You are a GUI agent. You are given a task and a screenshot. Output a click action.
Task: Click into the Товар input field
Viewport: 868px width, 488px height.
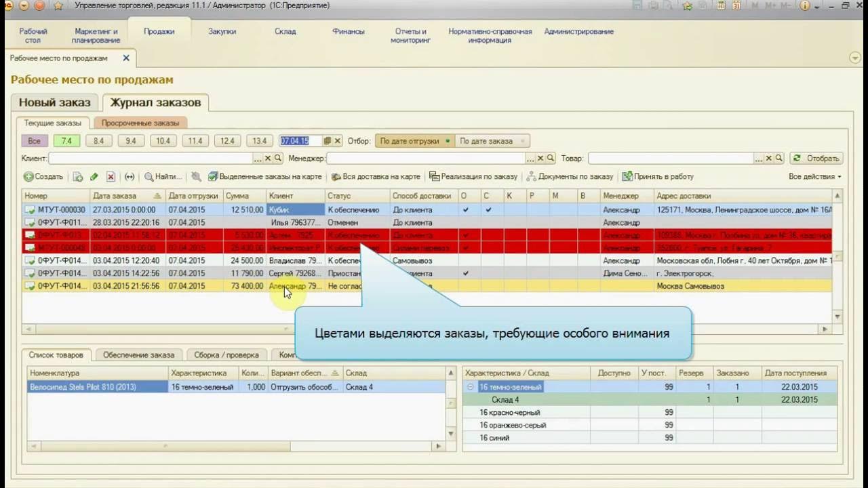click(671, 158)
